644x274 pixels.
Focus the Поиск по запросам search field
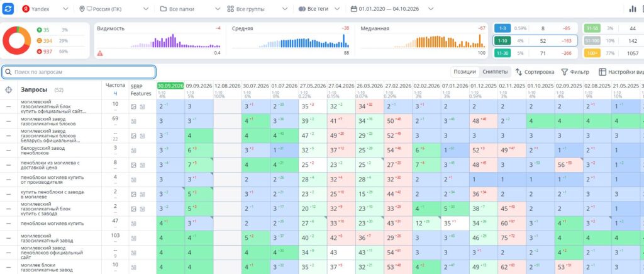tap(79, 72)
